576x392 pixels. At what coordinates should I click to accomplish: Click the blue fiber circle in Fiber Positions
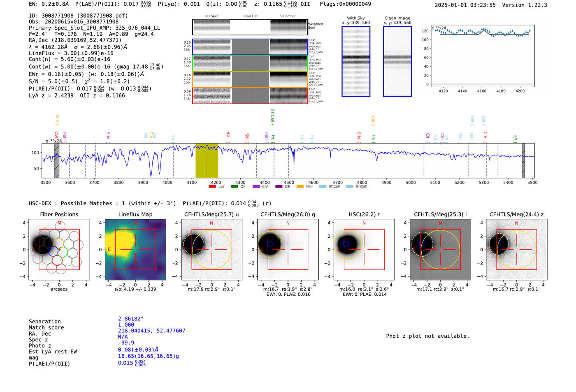(x=53, y=251)
